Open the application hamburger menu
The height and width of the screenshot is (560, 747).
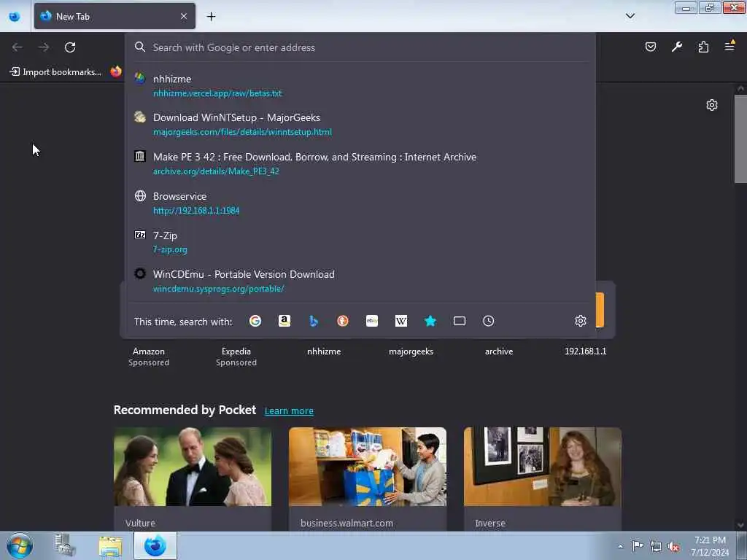click(729, 46)
